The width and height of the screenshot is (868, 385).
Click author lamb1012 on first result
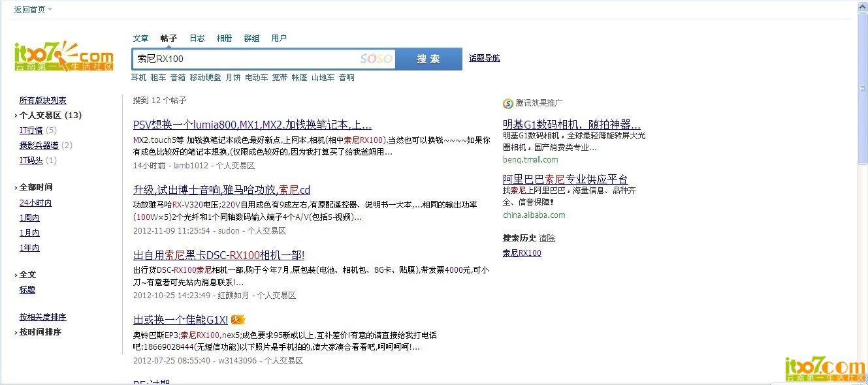tap(191, 166)
